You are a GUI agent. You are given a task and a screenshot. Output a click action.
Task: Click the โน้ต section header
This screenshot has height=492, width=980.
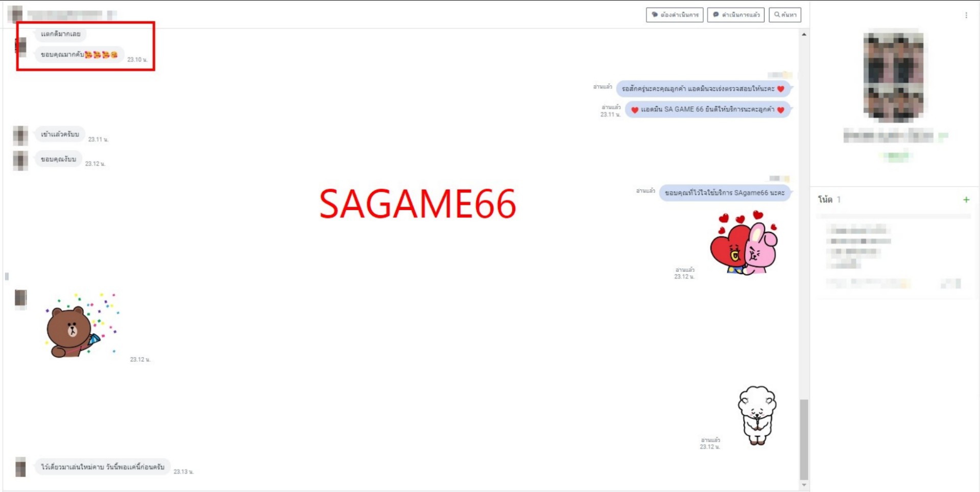[825, 200]
